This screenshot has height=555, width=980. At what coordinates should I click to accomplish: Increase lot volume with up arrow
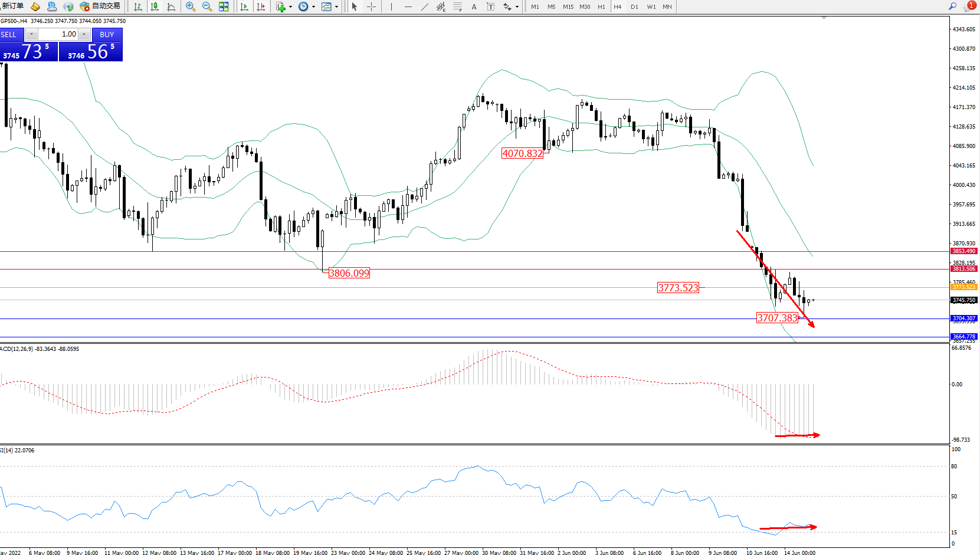click(x=84, y=34)
